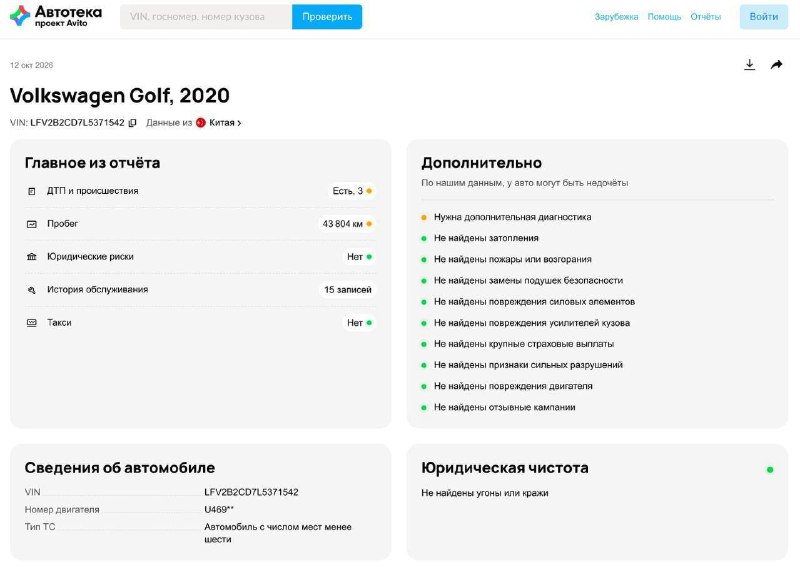
Task: Open the Есть, 3 accidents badge
Action: (352, 191)
